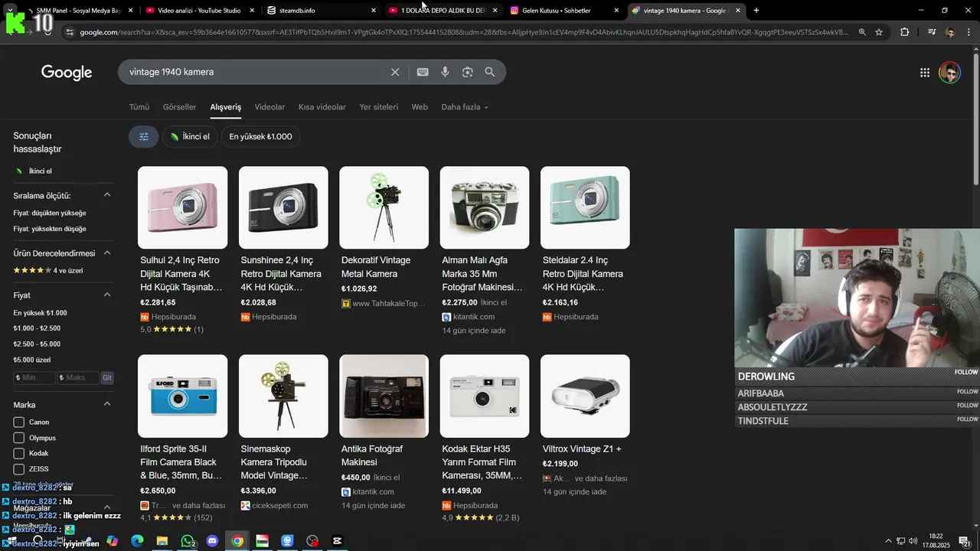
Task: Tick the Canon brand checkbox
Action: pos(19,422)
